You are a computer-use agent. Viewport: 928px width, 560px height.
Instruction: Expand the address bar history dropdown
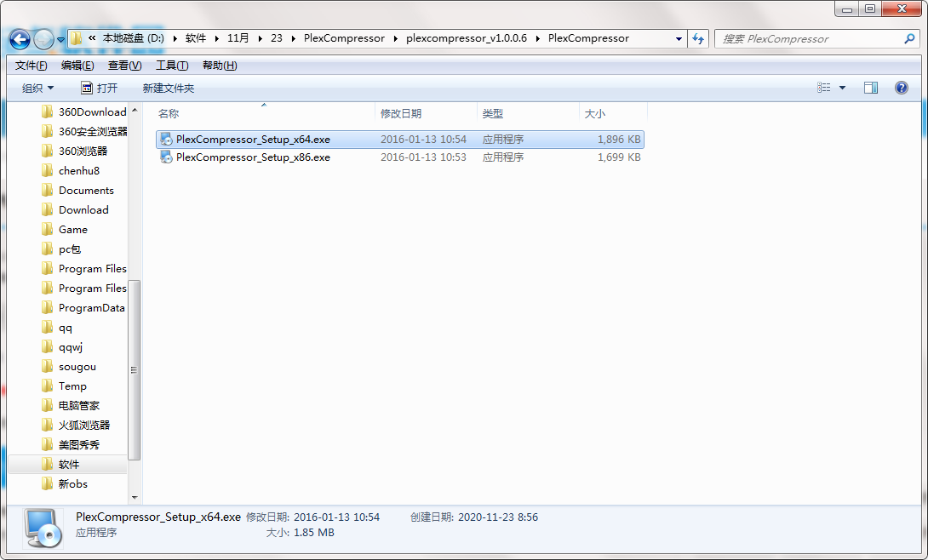click(679, 39)
